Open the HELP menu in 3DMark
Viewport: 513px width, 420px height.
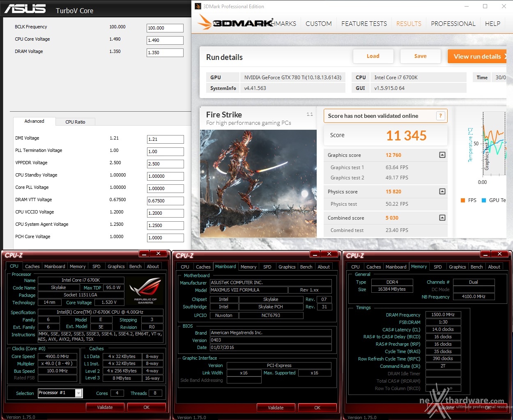pos(492,23)
